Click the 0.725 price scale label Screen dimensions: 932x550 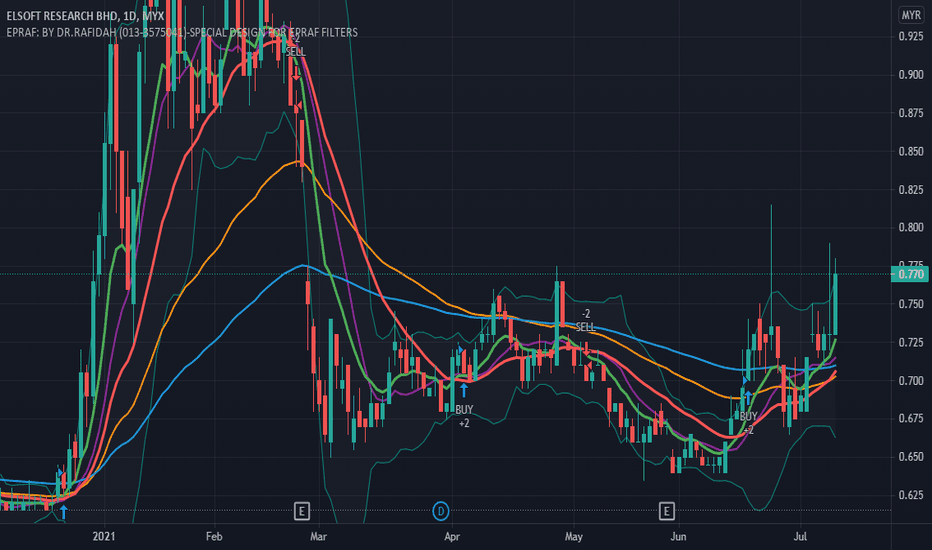click(911, 342)
